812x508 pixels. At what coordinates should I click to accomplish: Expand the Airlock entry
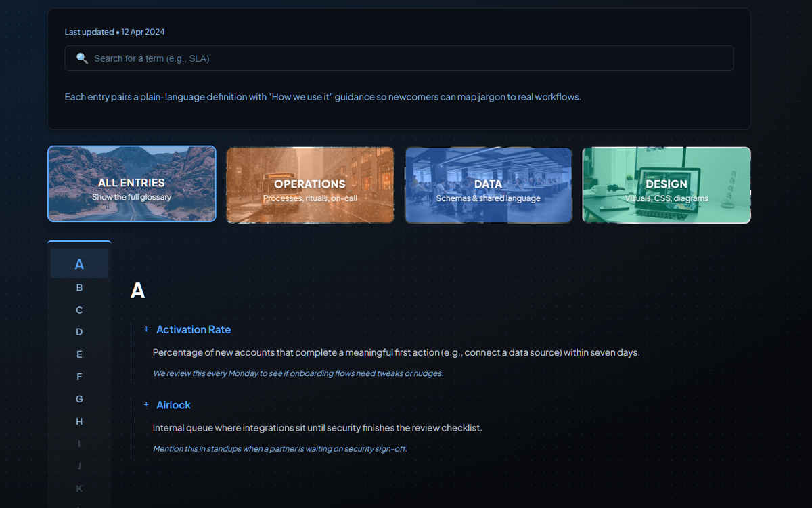point(146,404)
